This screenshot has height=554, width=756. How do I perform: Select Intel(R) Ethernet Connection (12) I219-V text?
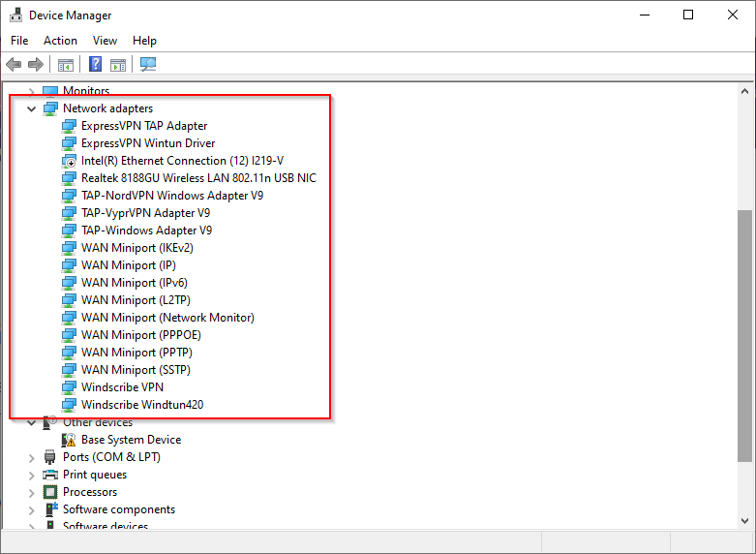[x=182, y=161]
